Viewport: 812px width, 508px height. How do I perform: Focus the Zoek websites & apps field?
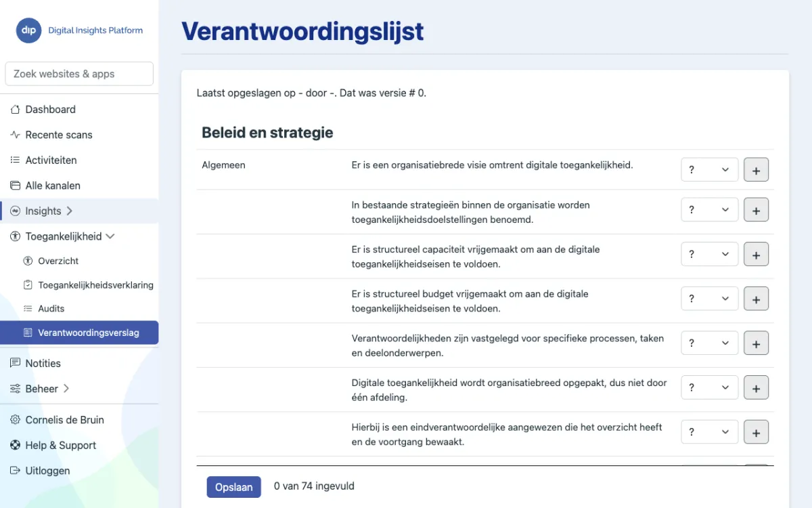pyautogui.click(x=79, y=74)
